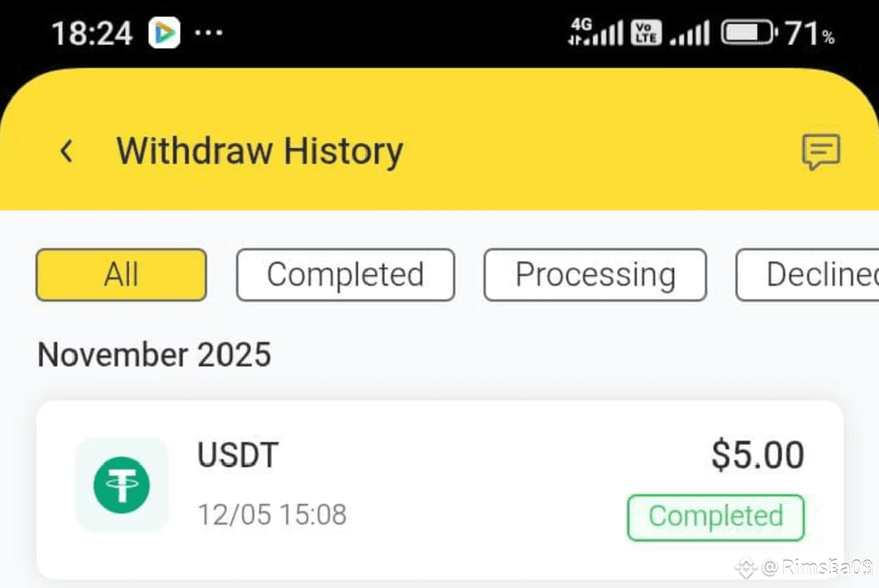Tap the second SIM signal bars icon
The width and height of the screenshot is (879, 588).
[689, 33]
